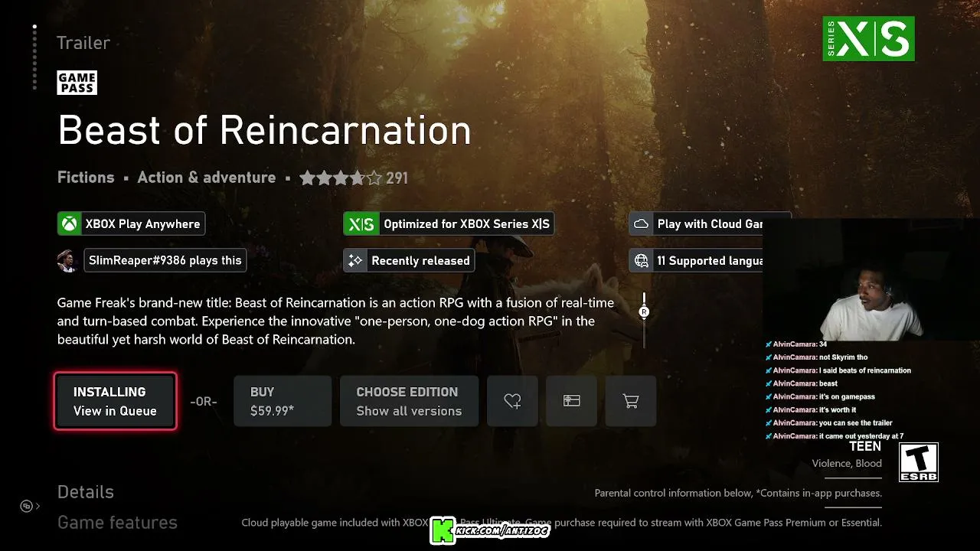Click the globe icon beside Supported languages
This screenshot has width=980, height=551.
pos(641,260)
